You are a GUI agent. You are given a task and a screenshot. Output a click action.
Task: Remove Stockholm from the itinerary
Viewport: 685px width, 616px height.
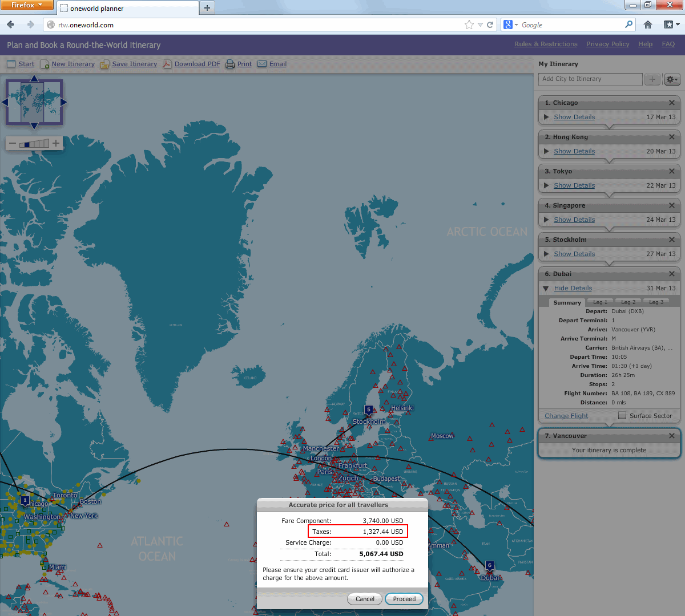672,240
